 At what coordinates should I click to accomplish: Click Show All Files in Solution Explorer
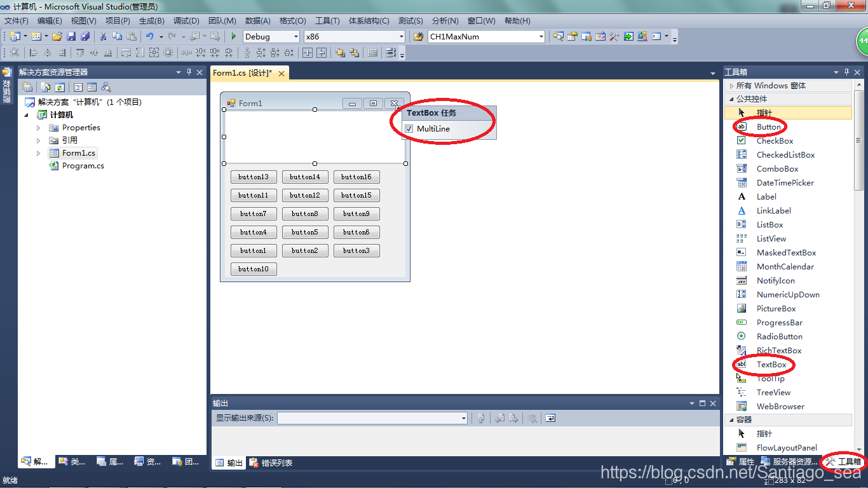46,88
